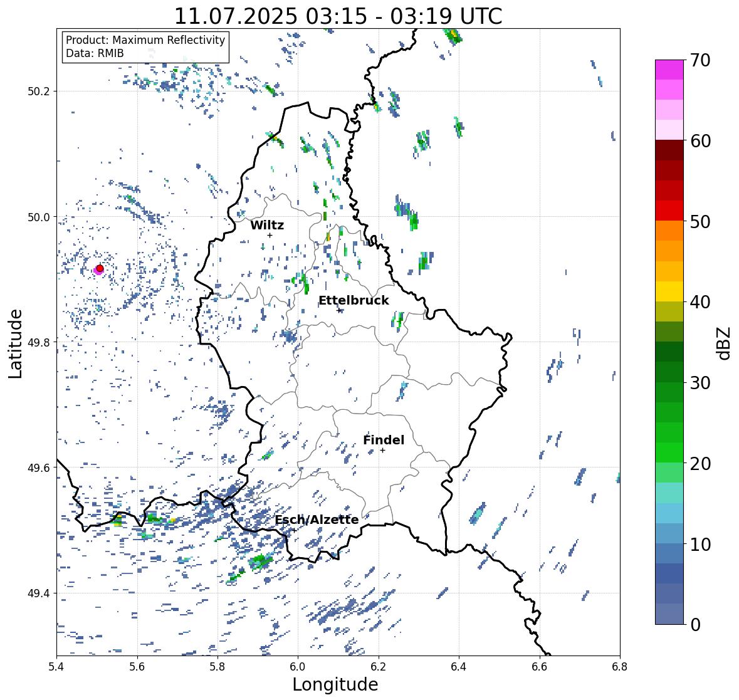Click the 6.0 longitude tick label
The width and height of the screenshot is (739, 700).
point(298,667)
